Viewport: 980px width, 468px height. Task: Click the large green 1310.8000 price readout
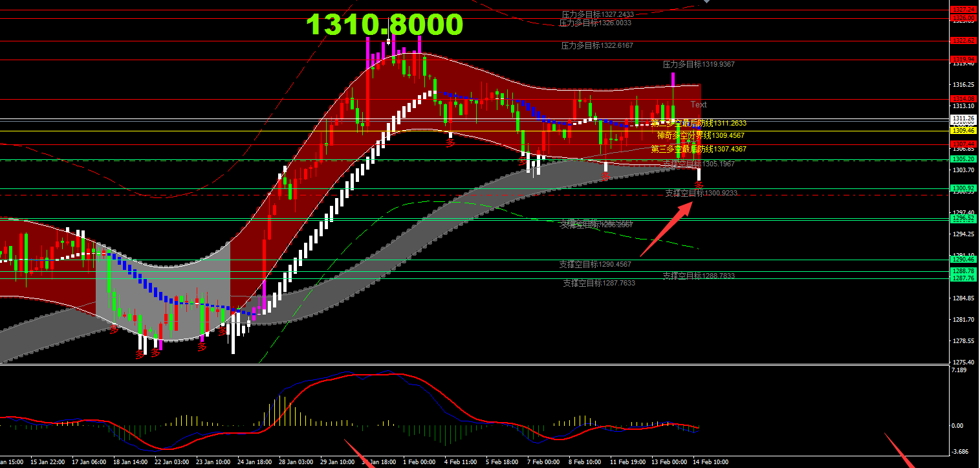click(384, 25)
